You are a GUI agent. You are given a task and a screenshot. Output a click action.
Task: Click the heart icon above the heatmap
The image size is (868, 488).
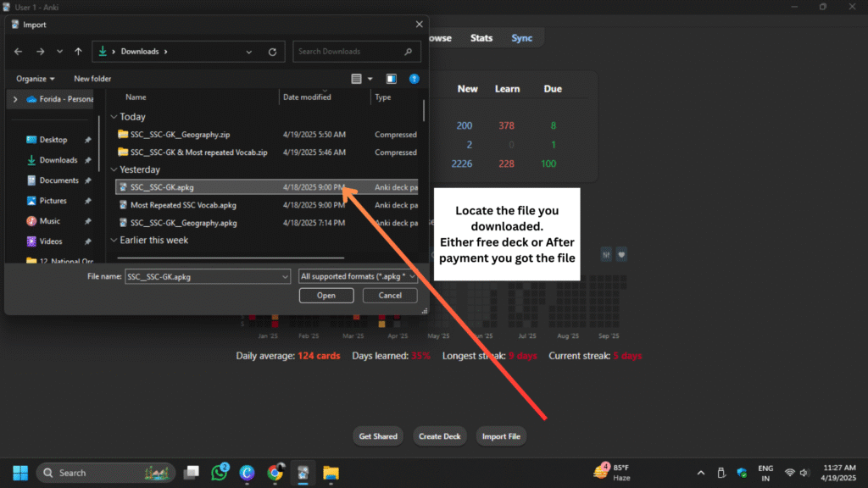click(621, 254)
